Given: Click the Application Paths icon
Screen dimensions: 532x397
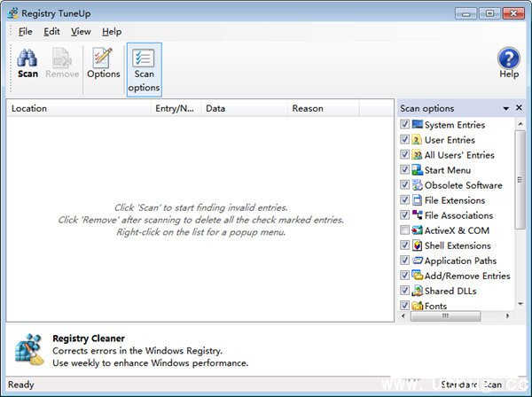Looking at the screenshot, I should (x=417, y=260).
